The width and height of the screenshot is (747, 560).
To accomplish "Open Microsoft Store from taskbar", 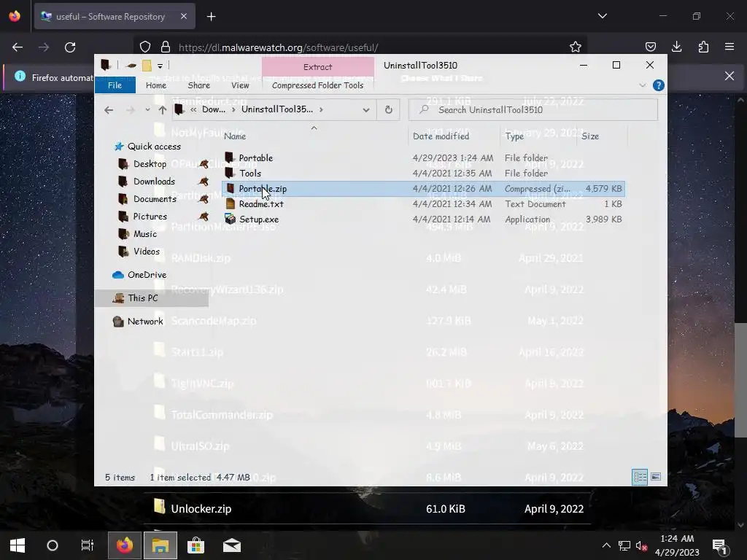I will point(196,545).
